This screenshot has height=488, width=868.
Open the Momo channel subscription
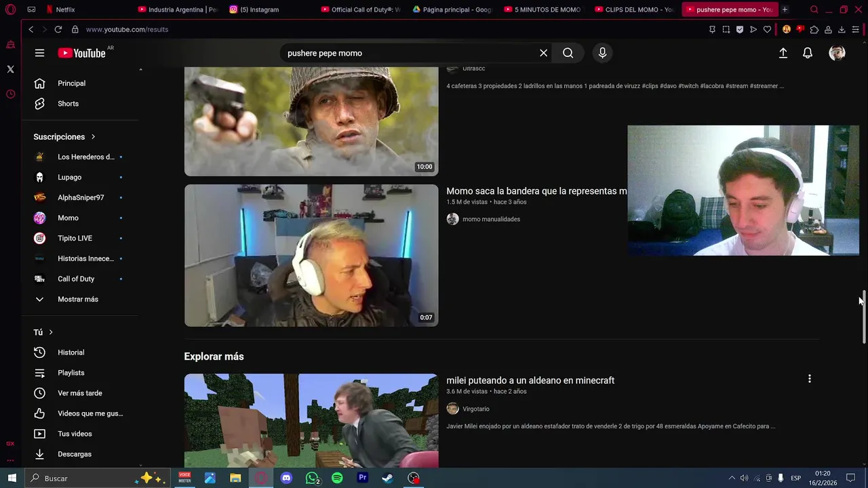[81, 218]
